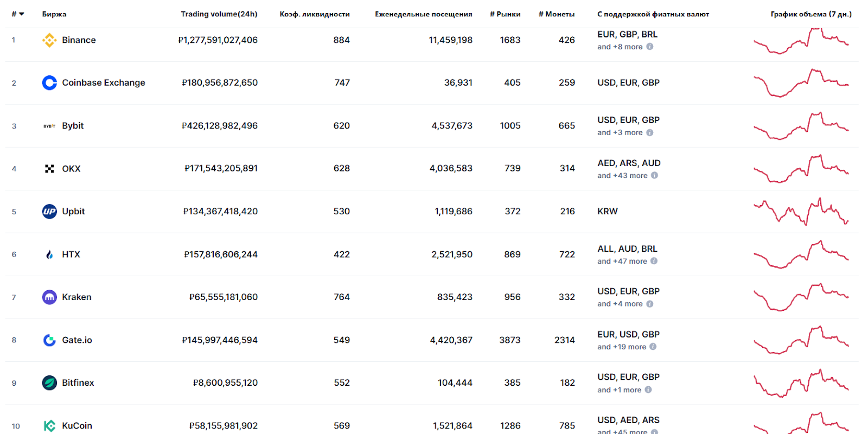Open the Kraken exchange link
This screenshot has height=434, width=868.
pyautogui.click(x=76, y=297)
